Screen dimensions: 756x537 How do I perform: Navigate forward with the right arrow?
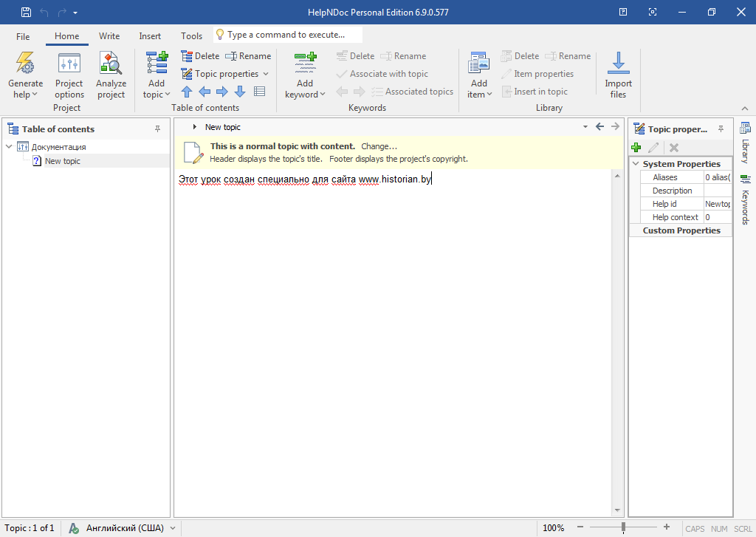615,126
